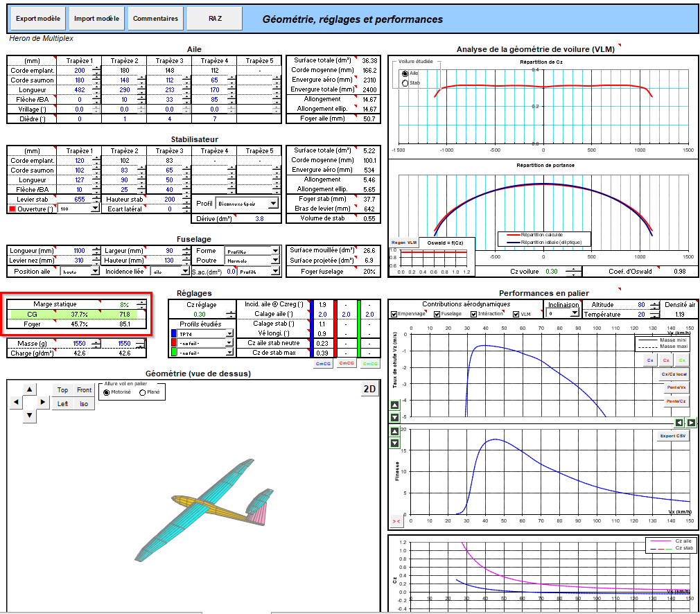Switch to the Front view
700x614 pixels.
(x=84, y=390)
